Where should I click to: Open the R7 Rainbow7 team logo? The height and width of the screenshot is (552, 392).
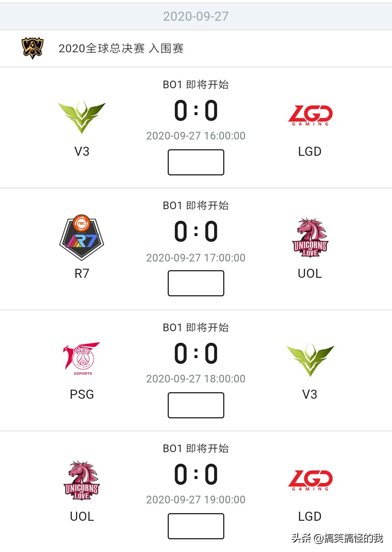[x=82, y=238]
